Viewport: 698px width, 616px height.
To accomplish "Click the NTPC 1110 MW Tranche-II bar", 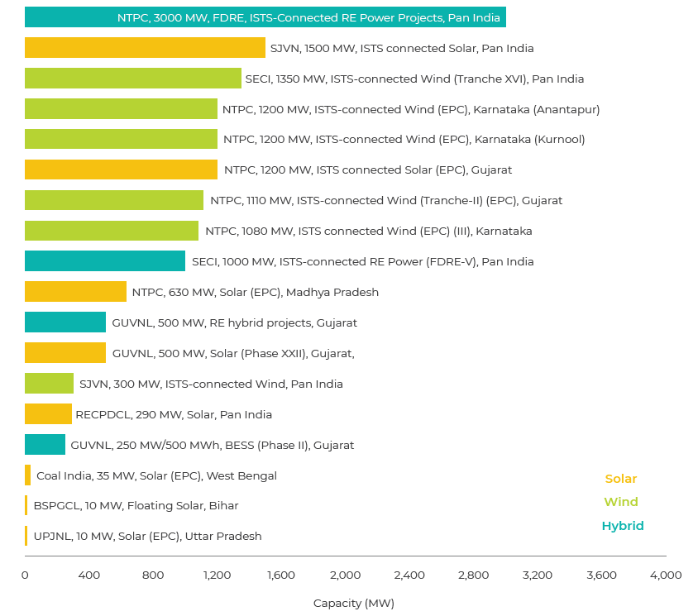I will pos(114,200).
